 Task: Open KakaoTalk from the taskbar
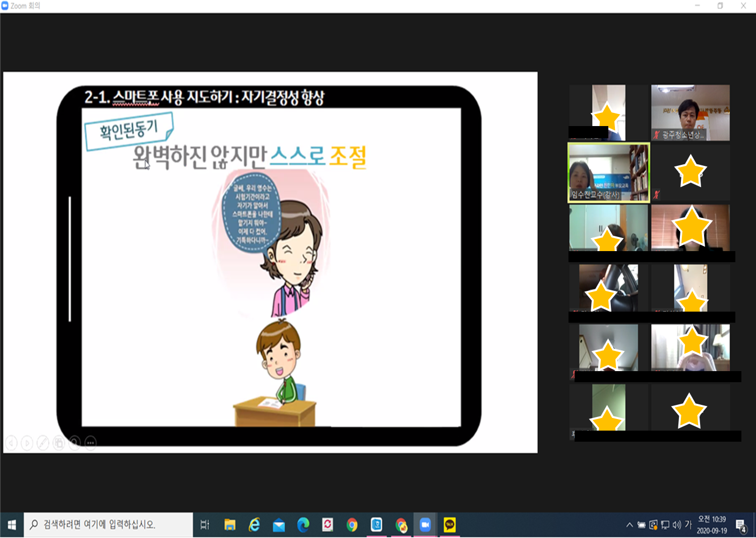pyautogui.click(x=449, y=525)
